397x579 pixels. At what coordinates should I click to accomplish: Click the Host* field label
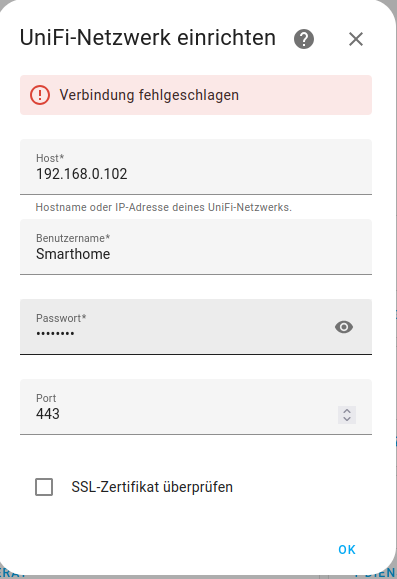[x=50, y=158]
